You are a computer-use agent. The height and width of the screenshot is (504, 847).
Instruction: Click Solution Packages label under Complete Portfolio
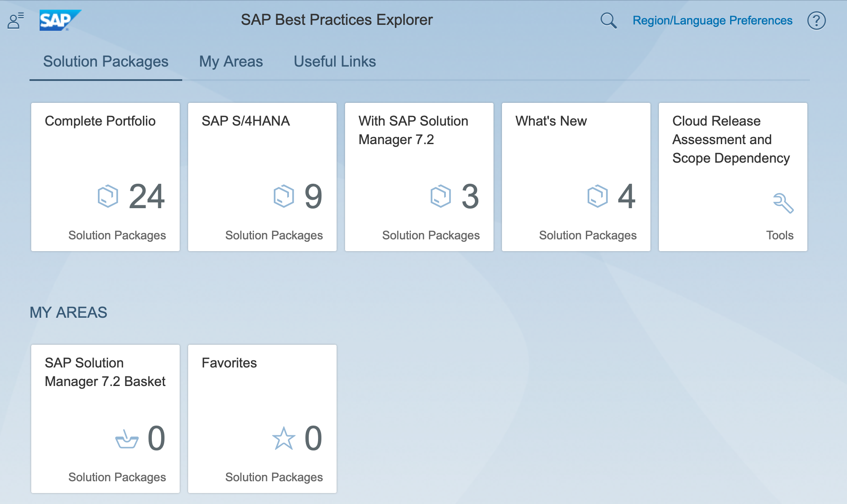(x=117, y=235)
